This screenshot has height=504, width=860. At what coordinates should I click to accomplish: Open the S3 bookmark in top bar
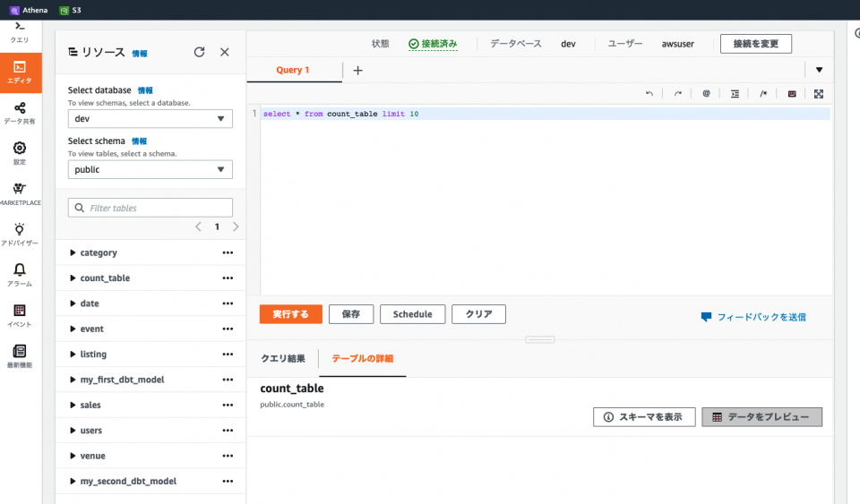[70, 10]
